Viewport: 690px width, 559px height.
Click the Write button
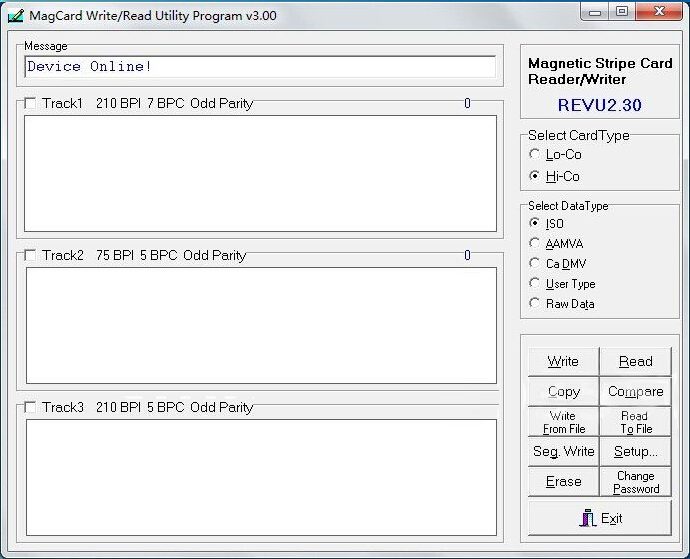coord(563,361)
